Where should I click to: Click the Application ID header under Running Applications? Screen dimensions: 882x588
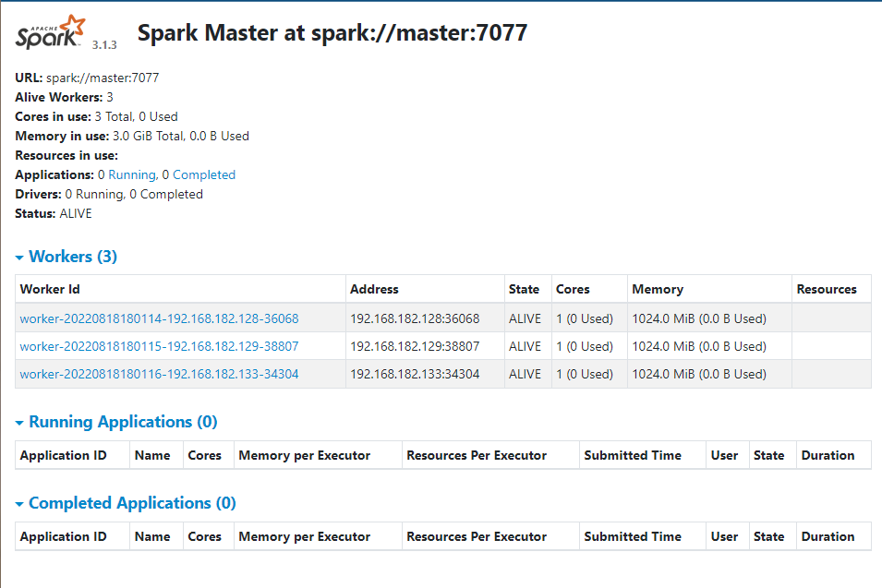click(62, 455)
